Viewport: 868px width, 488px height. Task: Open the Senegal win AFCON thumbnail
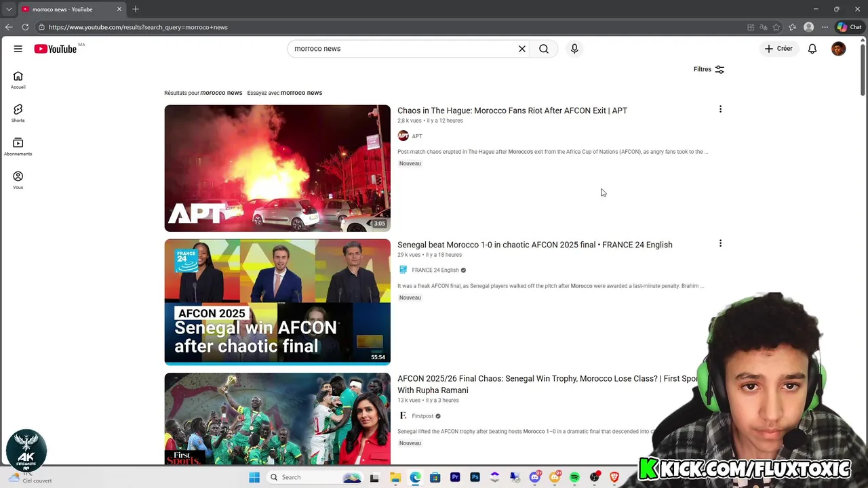(277, 302)
